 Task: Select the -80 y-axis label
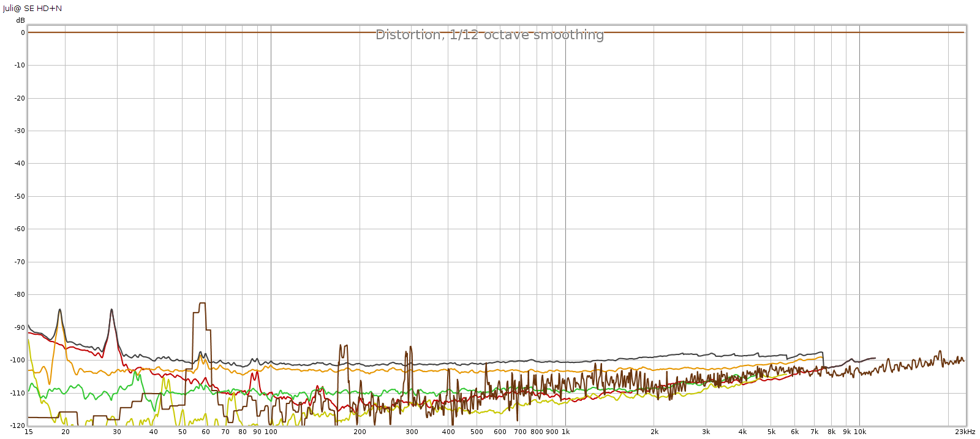coord(20,294)
